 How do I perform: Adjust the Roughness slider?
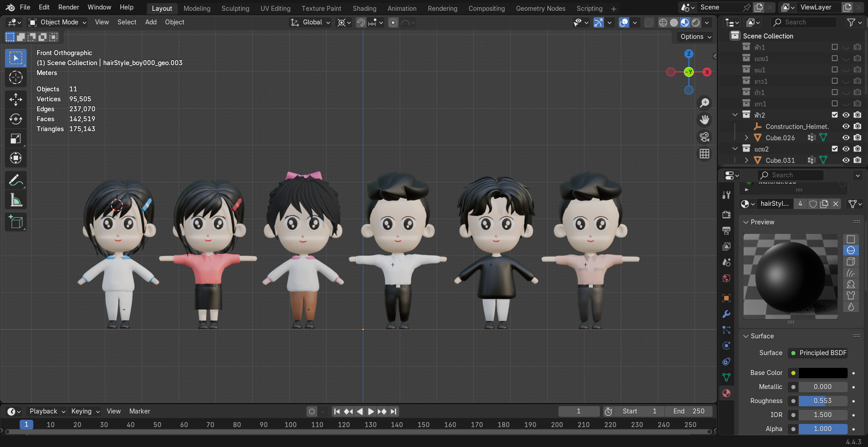tap(823, 401)
